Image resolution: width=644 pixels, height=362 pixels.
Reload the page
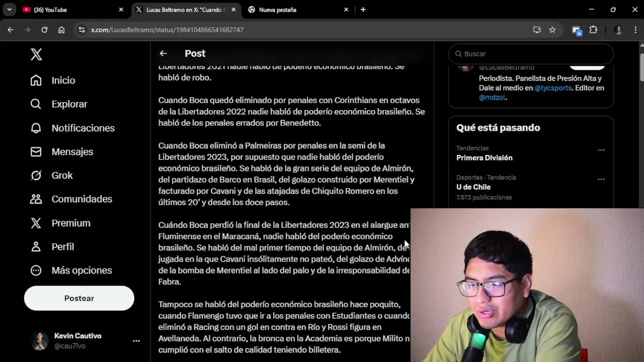44,30
